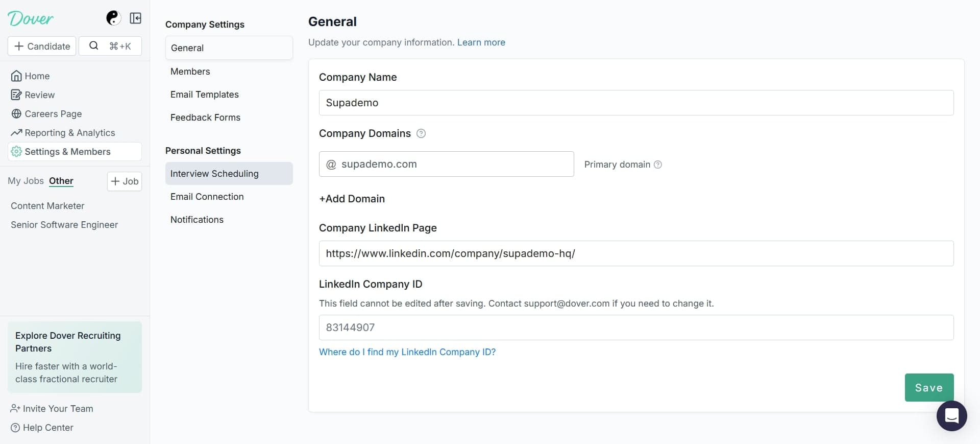Open Explore Dover Recruiting Partners card
Image resolution: width=980 pixels, height=444 pixels.
pyautogui.click(x=75, y=357)
